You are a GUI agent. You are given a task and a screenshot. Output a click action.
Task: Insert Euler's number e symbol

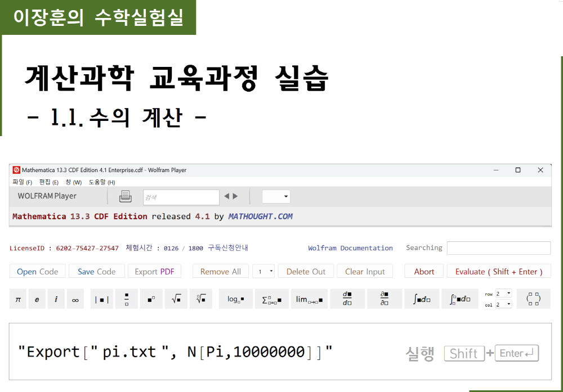point(37,299)
